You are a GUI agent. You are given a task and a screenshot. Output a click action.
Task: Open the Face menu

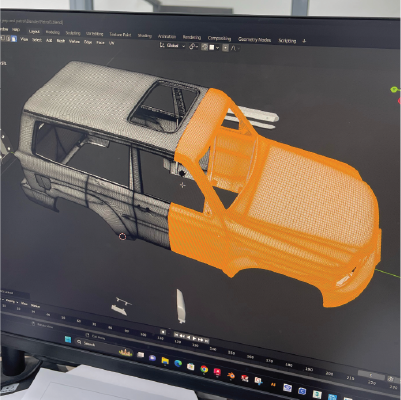point(100,42)
